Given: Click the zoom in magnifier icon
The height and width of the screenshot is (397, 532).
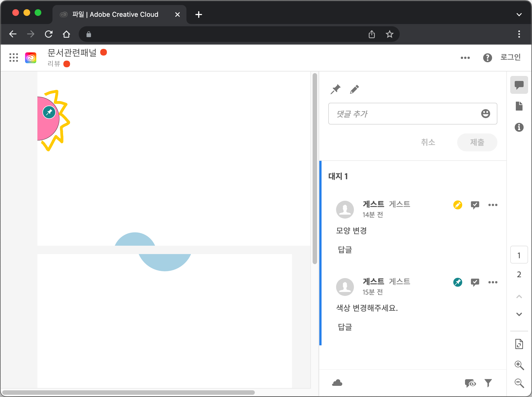Looking at the screenshot, I should tap(519, 365).
